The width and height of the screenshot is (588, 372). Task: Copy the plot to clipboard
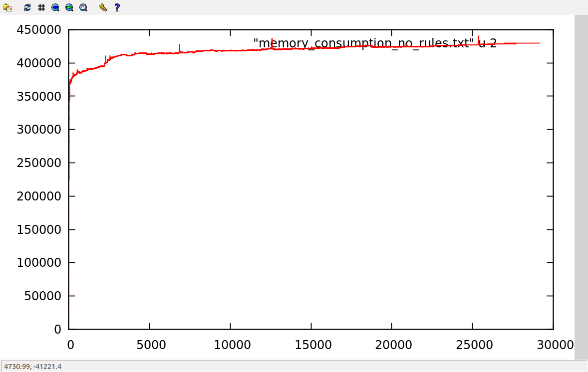click(x=7, y=7)
